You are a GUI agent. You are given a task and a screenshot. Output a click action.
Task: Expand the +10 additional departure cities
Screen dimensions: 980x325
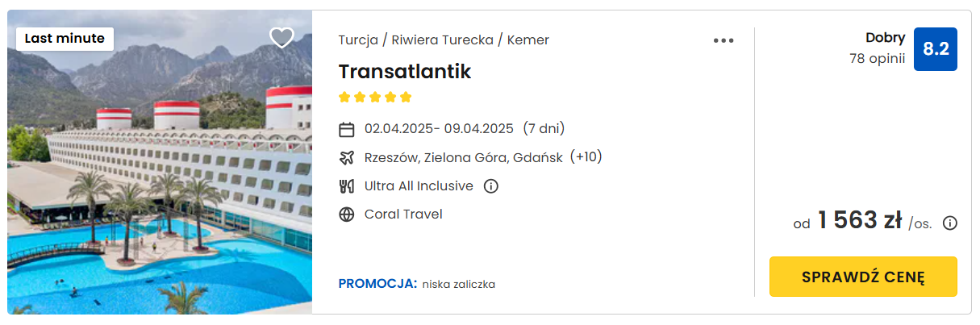pos(586,156)
